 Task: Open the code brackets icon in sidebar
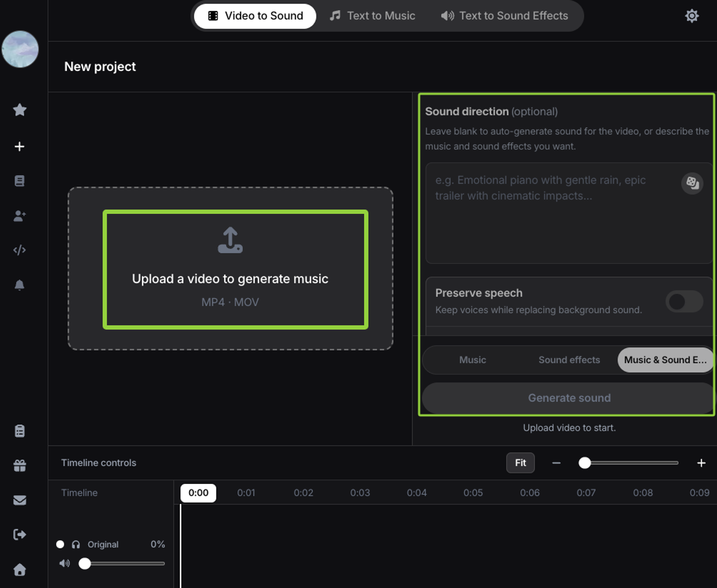point(19,250)
